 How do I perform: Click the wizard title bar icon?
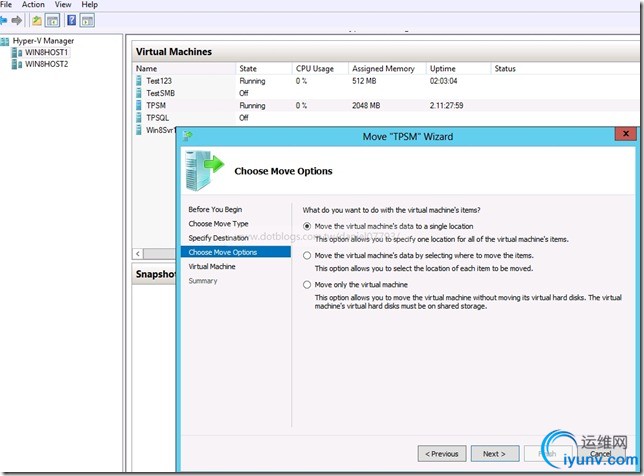(188, 136)
